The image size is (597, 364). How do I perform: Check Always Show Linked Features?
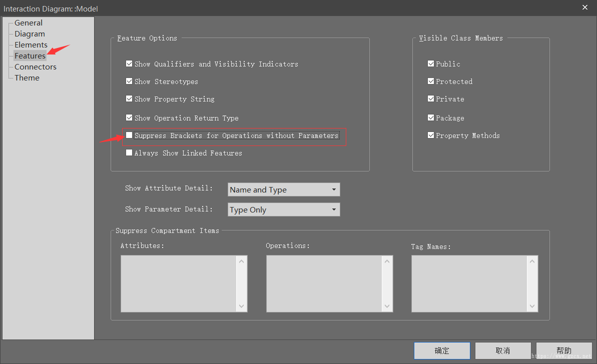[129, 153]
